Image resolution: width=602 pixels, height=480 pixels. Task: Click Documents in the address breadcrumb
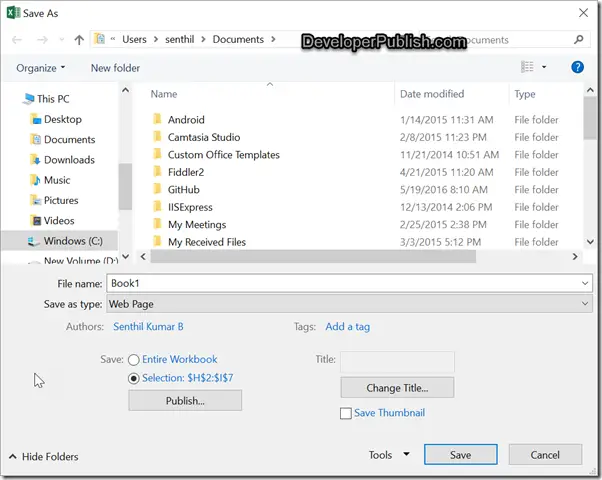pyautogui.click(x=238, y=40)
